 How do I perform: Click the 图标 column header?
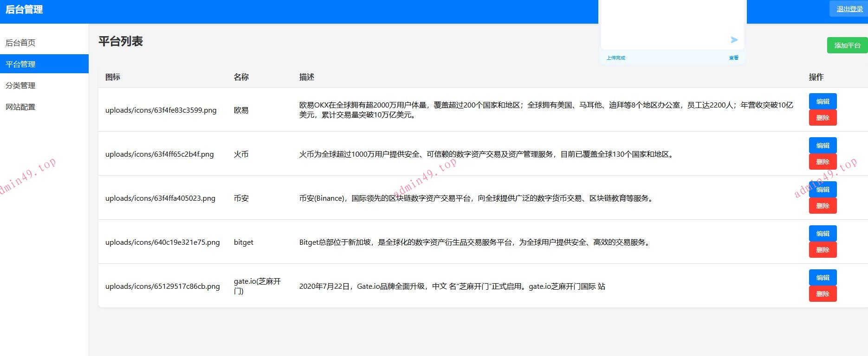pos(113,77)
